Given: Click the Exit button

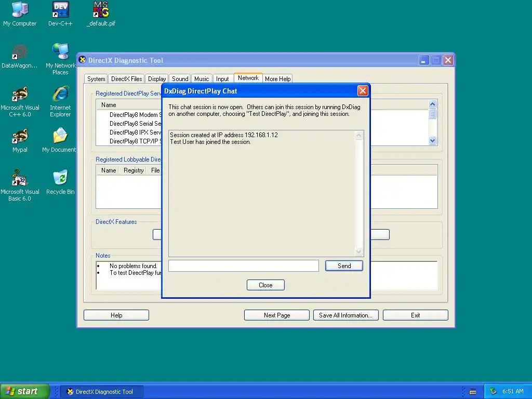Looking at the screenshot, I should [x=415, y=315].
